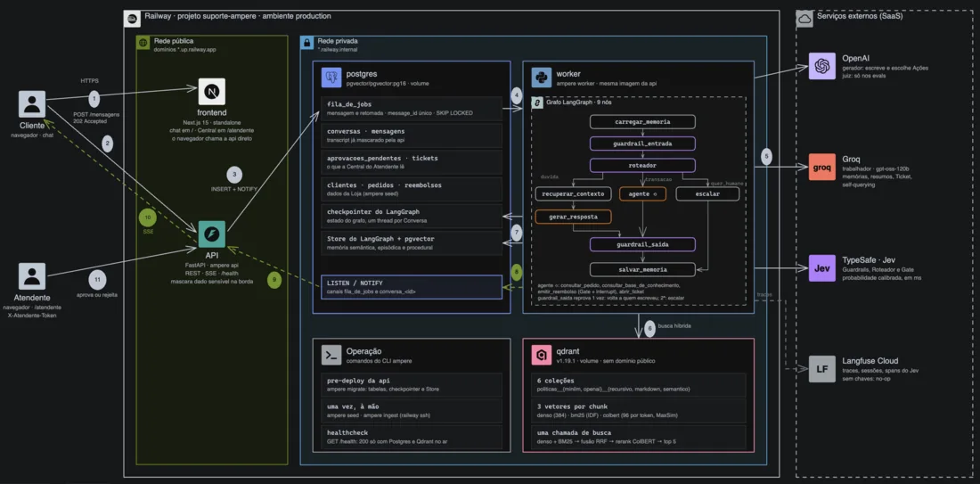This screenshot has height=484, width=980.
Task: Click the aprovacoes_pendentes · tickets row
Action: coord(412,162)
